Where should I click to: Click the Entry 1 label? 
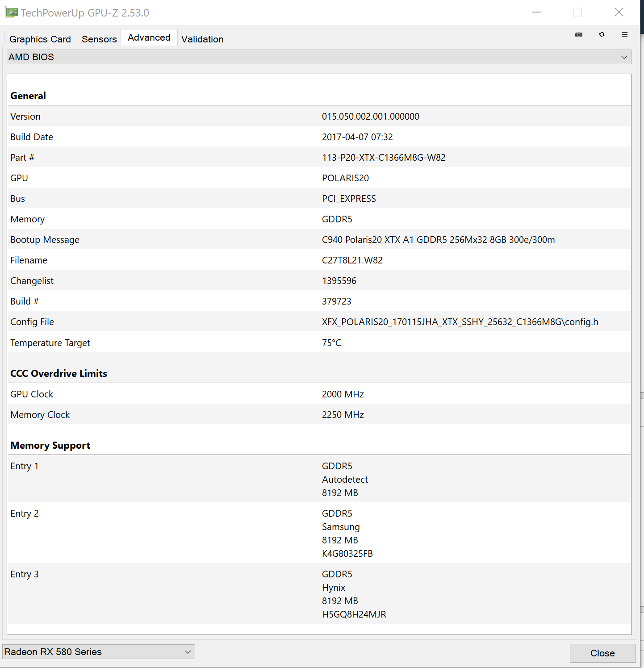[25, 466]
